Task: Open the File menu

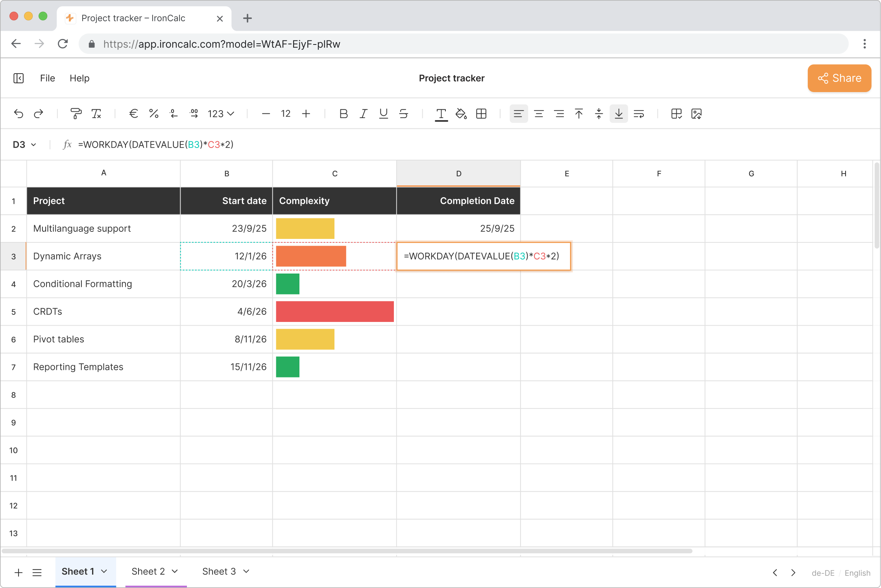Action: [x=47, y=78]
